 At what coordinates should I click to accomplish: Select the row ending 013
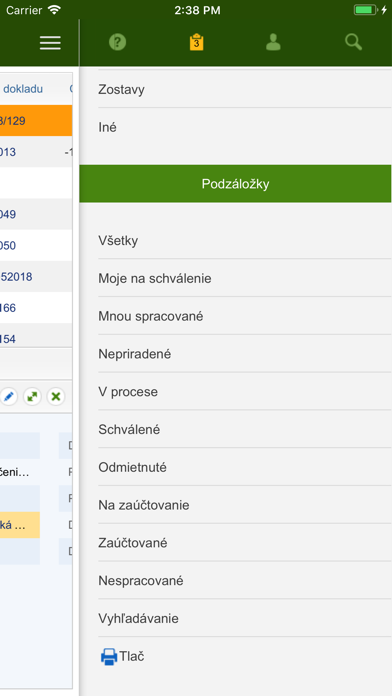tap(36, 152)
